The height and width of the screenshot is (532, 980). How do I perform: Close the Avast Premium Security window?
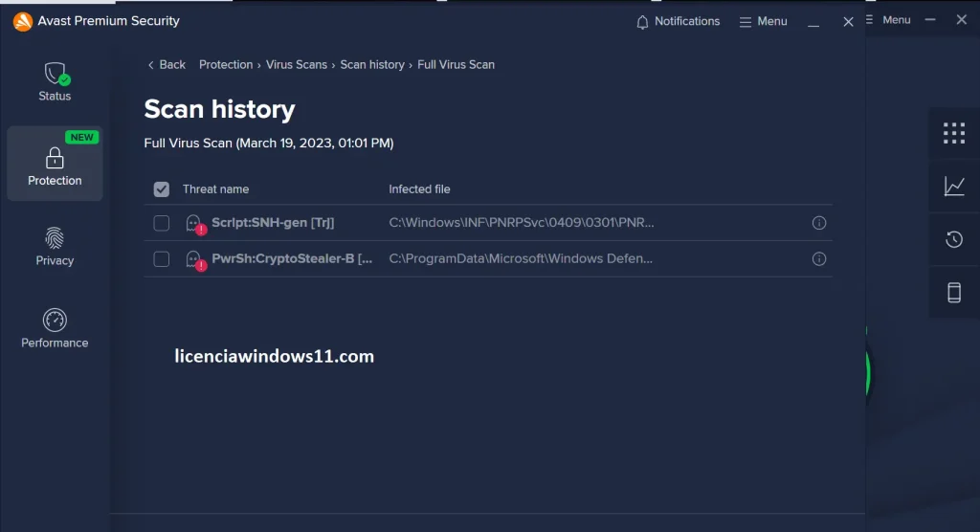click(848, 22)
